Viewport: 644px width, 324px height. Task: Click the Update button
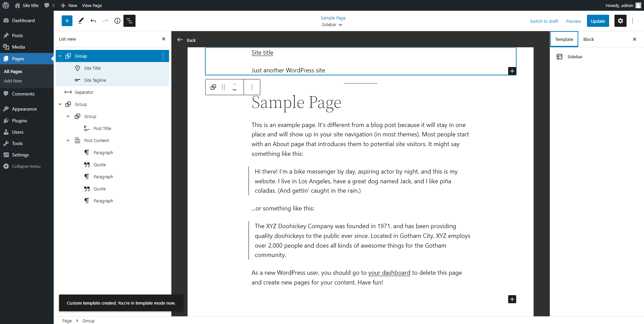point(598,21)
